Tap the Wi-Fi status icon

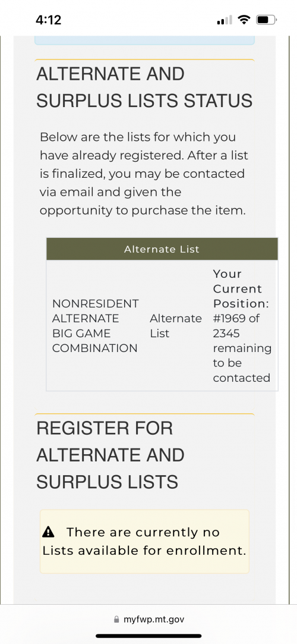(245, 19)
